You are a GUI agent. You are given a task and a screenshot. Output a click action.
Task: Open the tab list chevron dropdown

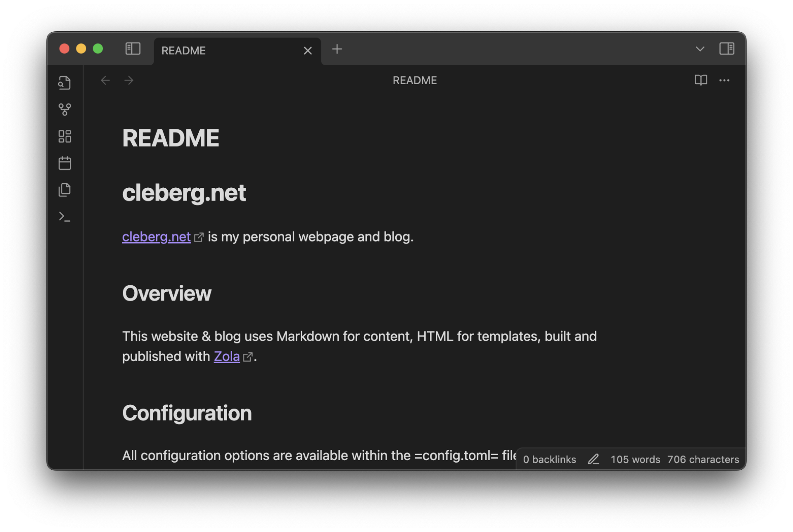coord(700,49)
